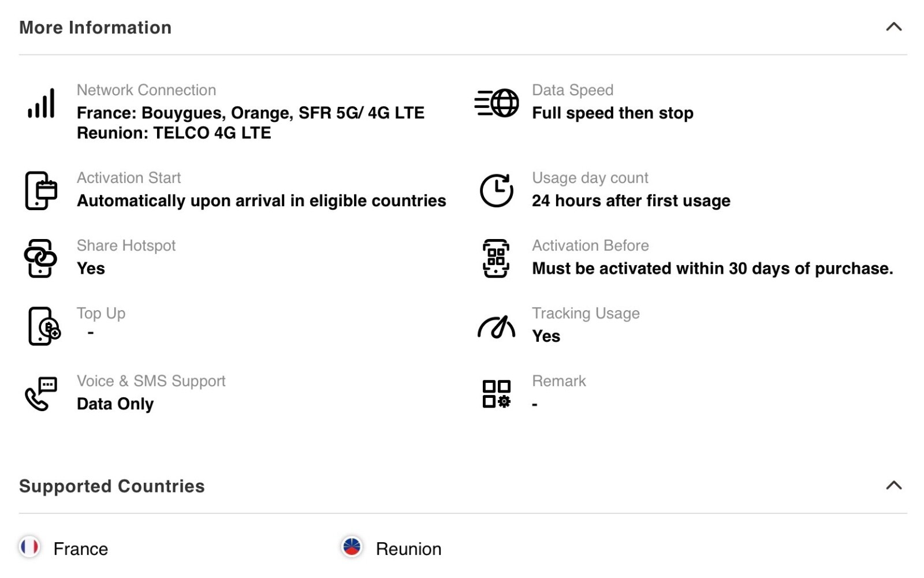The height and width of the screenshot is (578, 924).
Task: Click the Top Up phone coin icon
Action: coord(44,326)
